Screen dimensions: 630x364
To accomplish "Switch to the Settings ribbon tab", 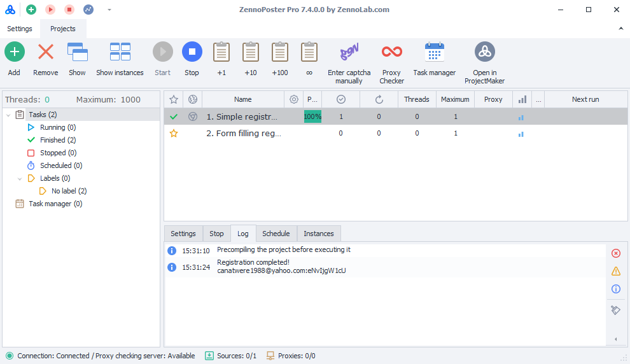I will 20,29.
